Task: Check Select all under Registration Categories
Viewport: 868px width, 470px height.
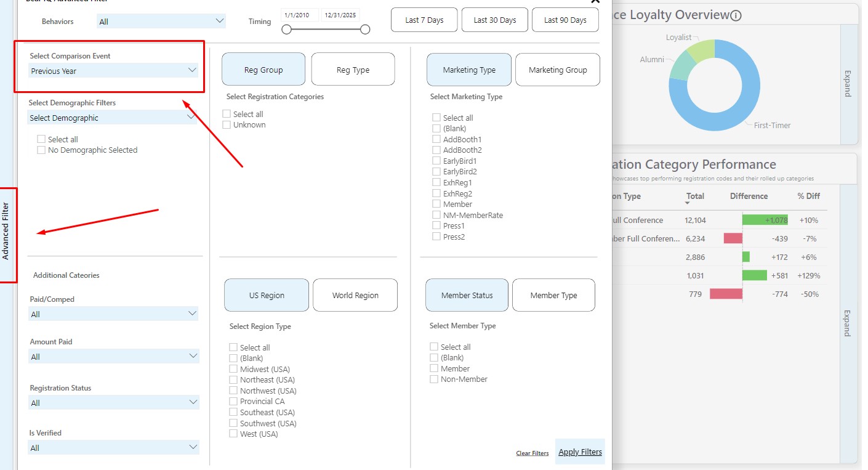Action: [x=227, y=114]
